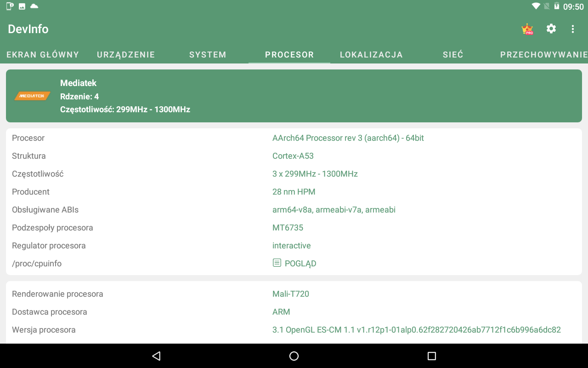Screen dimensions: 588x368
Task: Open POGLĄD to view /proc/cpuinfo
Action: (x=300, y=263)
